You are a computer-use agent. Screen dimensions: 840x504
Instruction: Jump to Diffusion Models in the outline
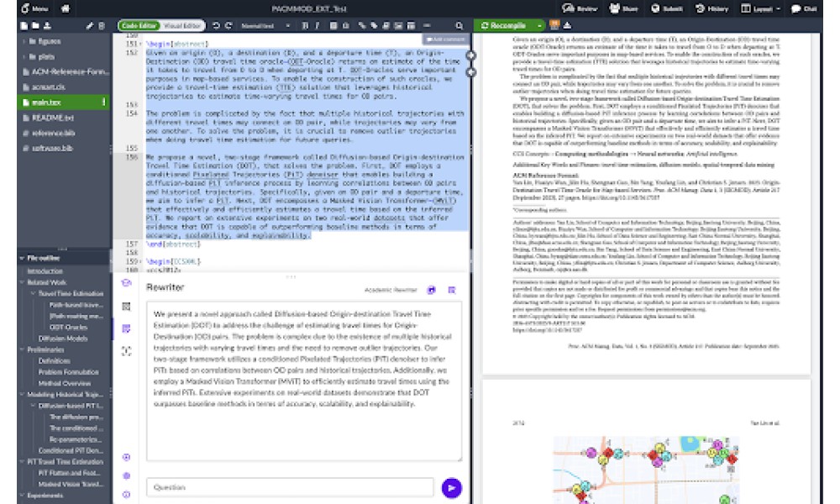[x=63, y=339]
